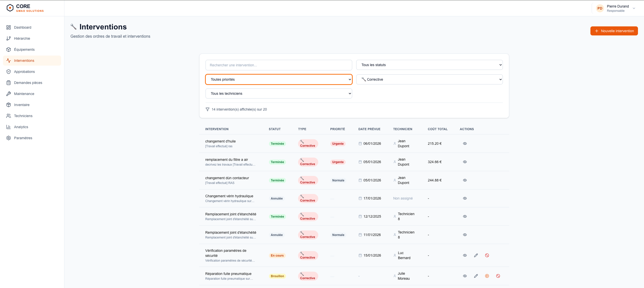View details of changement d'huile intervention

[x=465, y=143]
